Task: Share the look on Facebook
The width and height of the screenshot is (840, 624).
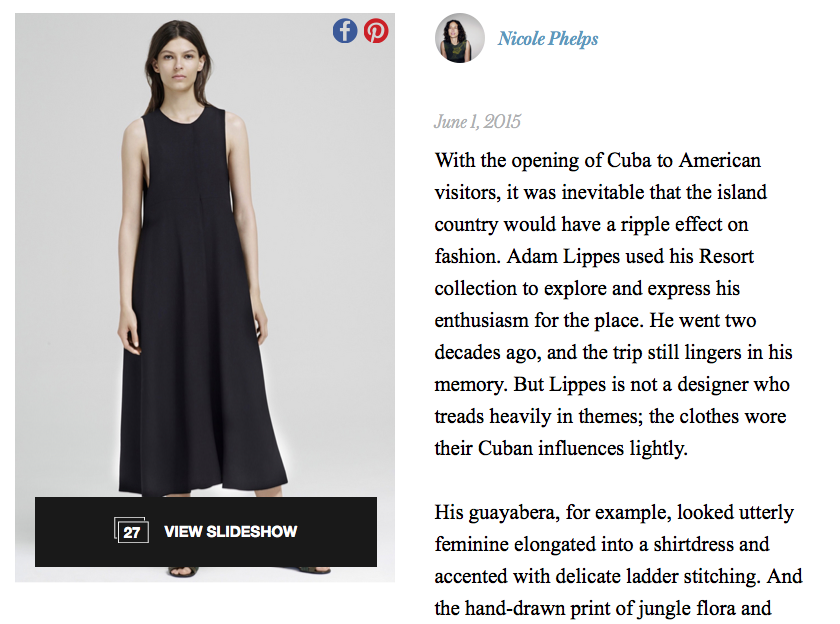Action: pyautogui.click(x=345, y=31)
